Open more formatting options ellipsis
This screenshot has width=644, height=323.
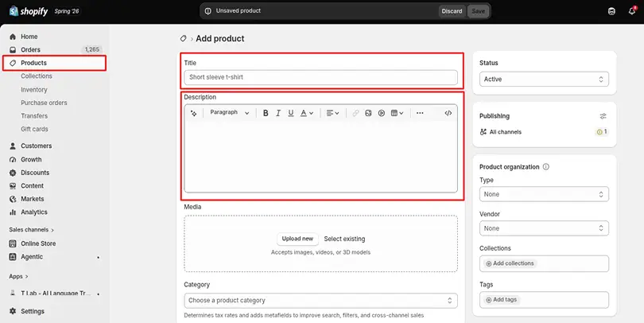[x=420, y=113]
